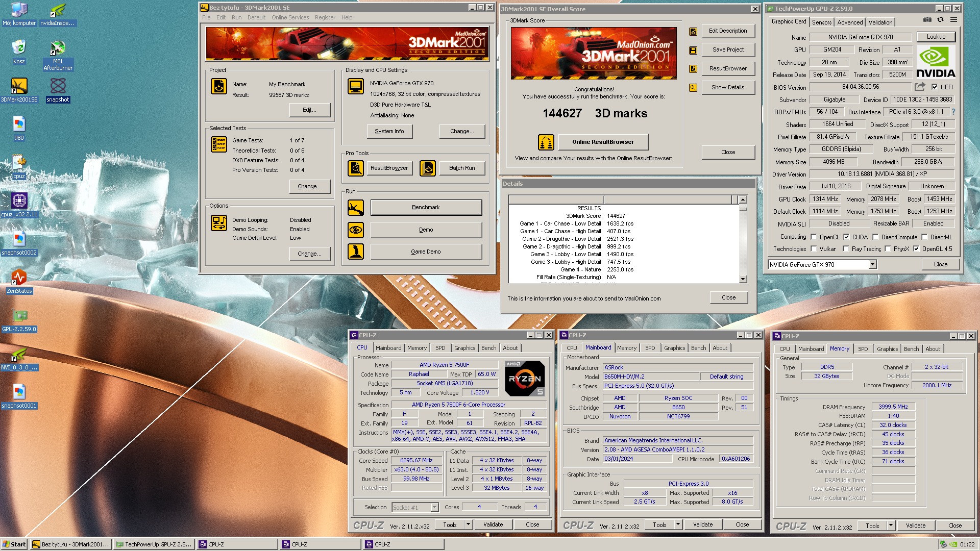Image resolution: width=980 pixels, height=551 pixels.
Task: Click the 3DMark2001 banner in main window
Action: [x=347, y=44]
